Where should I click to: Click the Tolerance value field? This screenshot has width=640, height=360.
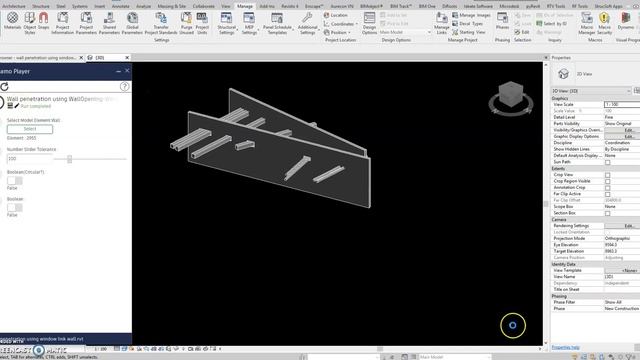pos(30,159)
